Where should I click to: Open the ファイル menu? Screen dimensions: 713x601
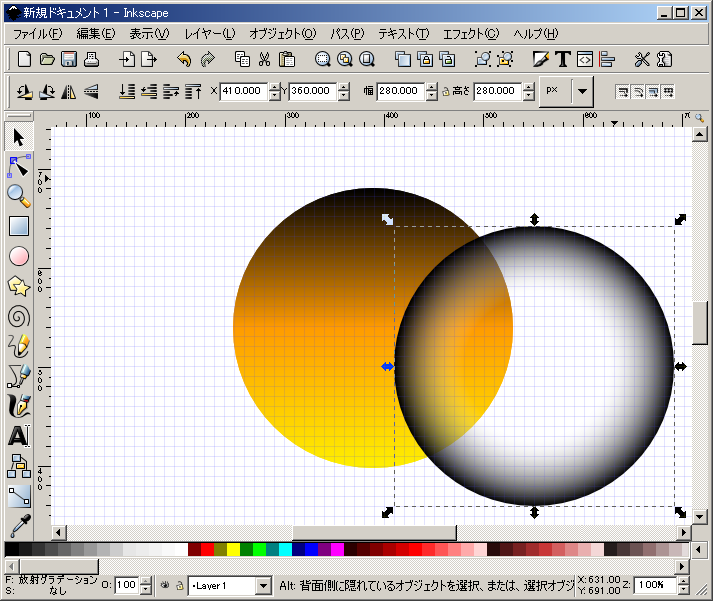37,34
